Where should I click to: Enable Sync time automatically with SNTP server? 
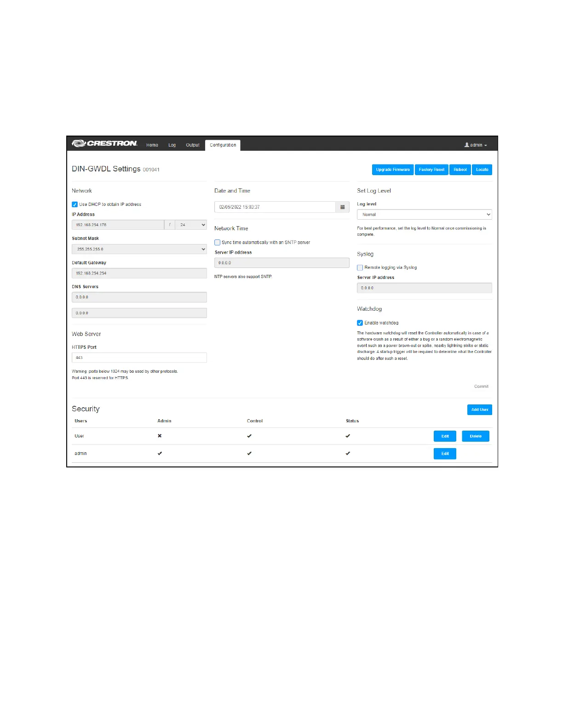click(218, 243)
